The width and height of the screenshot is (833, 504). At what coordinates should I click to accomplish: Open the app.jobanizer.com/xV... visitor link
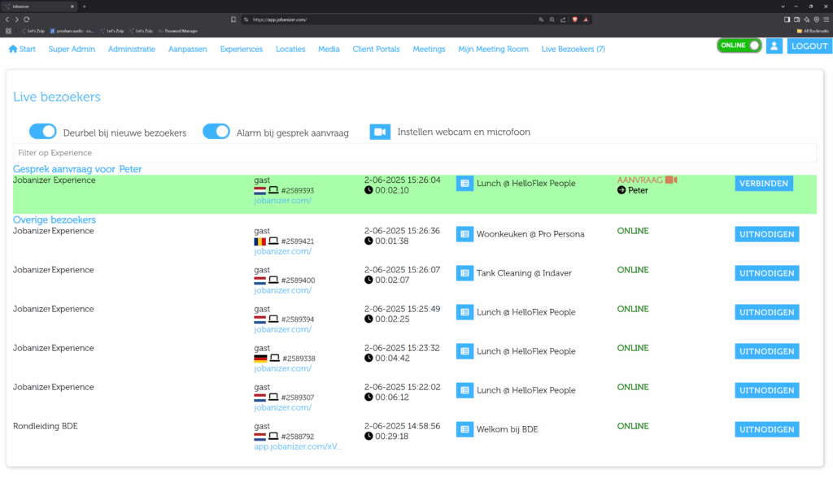[x=298, y=446]
